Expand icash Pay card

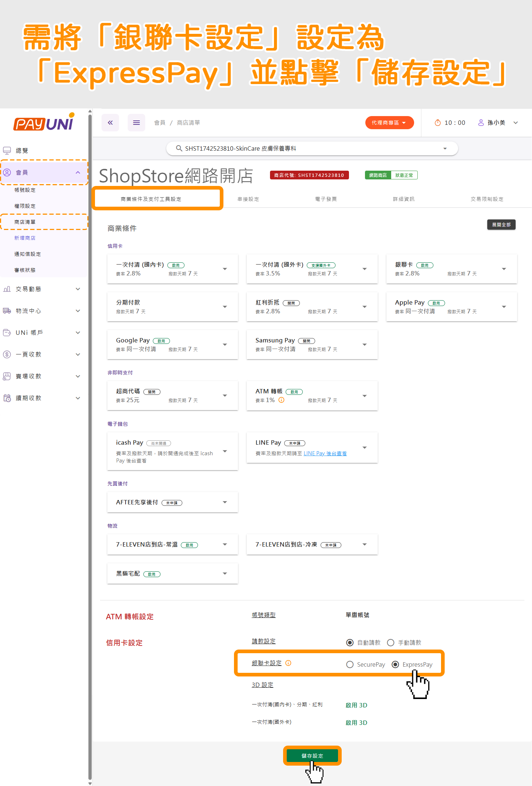coord(225,451)
